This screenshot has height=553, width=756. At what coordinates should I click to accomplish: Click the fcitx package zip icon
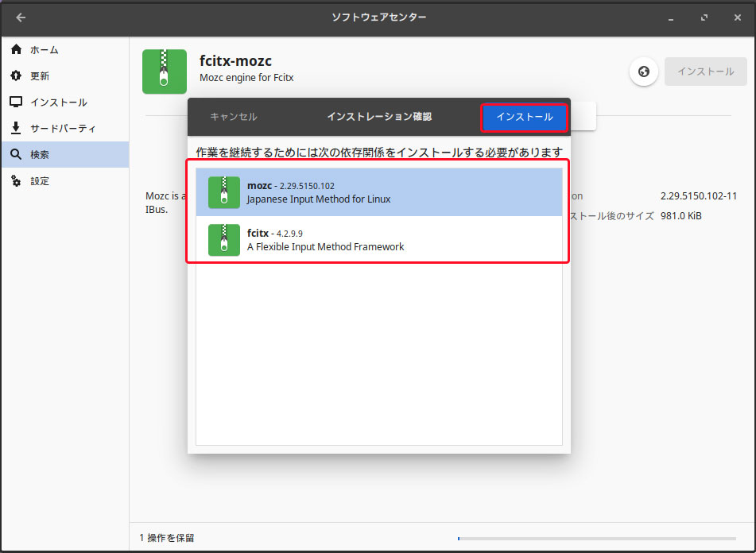(223, 240)
